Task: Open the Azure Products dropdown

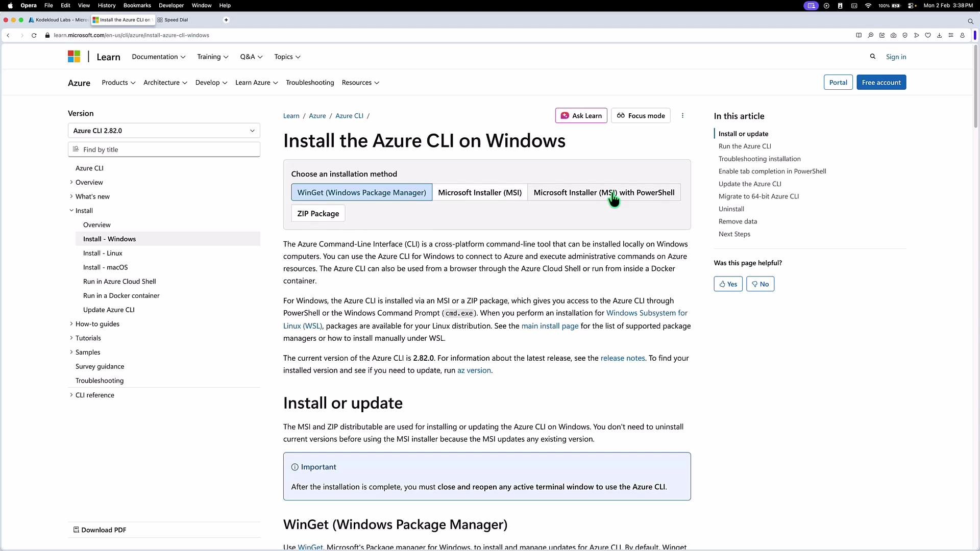Action: 118,83
